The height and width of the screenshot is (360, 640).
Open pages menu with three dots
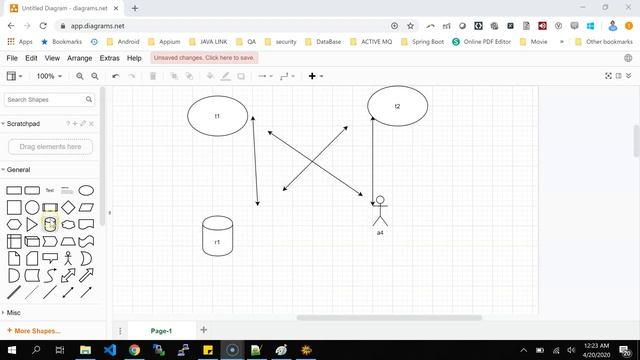click(120, 331)
